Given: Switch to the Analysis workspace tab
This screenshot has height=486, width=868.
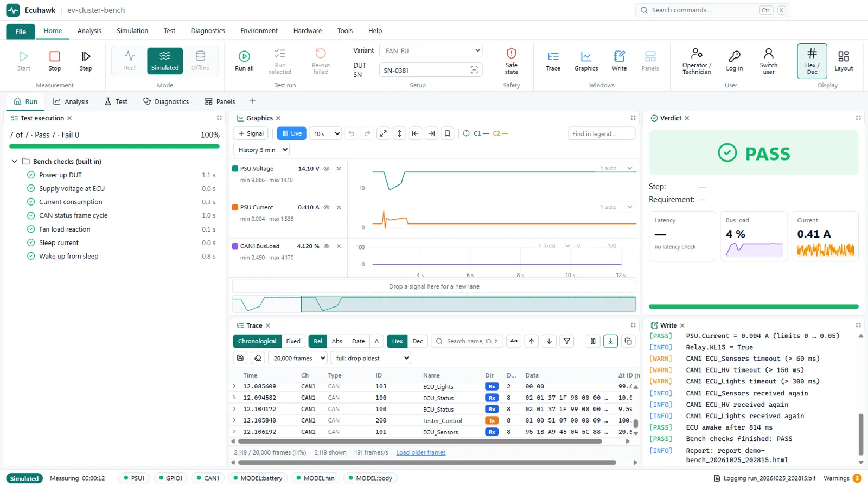Looking at the screenshot, I should (x=71, y=101).
